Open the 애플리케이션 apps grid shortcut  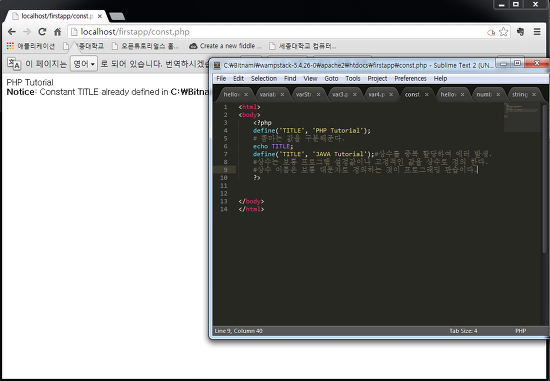(31, 46)
